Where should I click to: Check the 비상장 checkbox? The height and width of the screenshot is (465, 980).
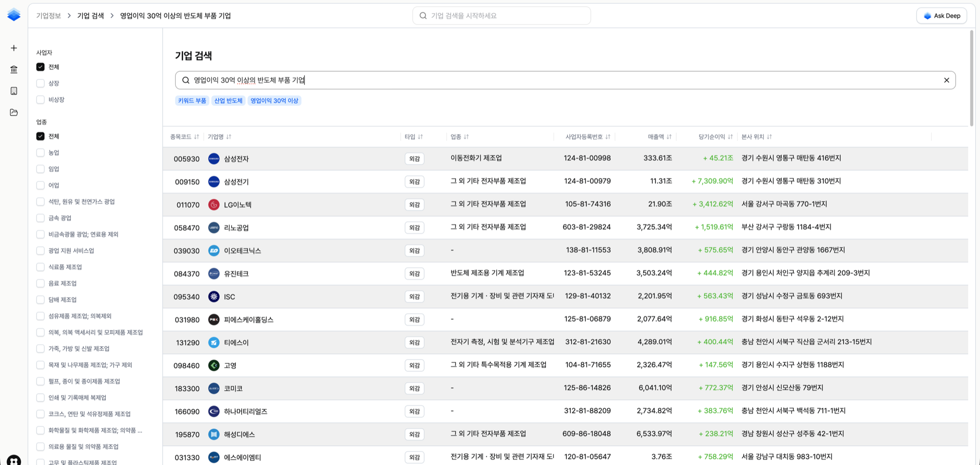click(x=41, y=100)
